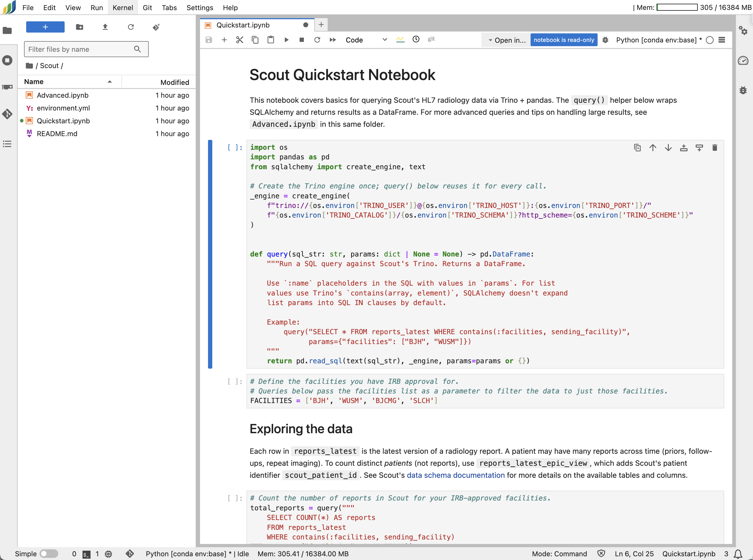Select the Quickstart.ipynb tab
Screen dimensions: 753x560
257,25
